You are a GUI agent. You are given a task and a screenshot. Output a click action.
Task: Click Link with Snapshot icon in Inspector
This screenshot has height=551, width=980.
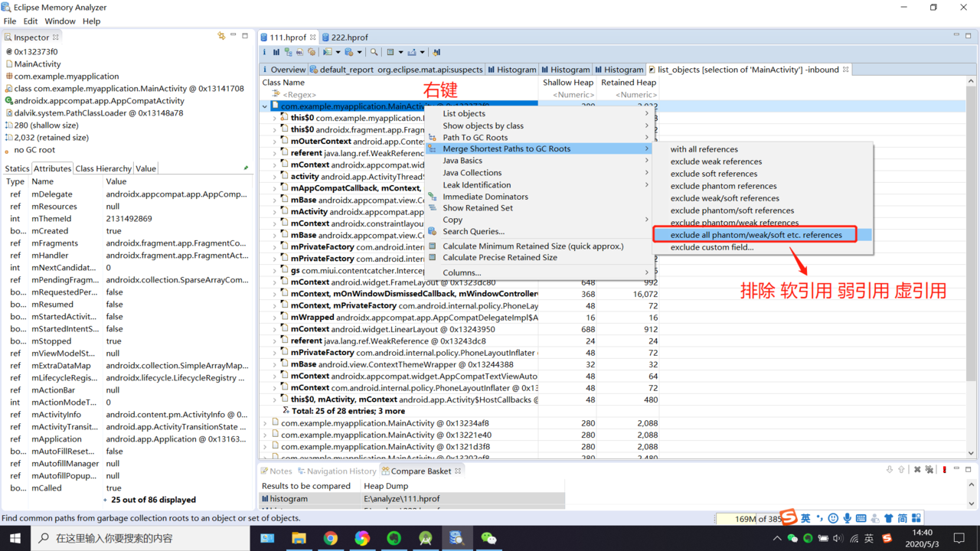[221, 36]
